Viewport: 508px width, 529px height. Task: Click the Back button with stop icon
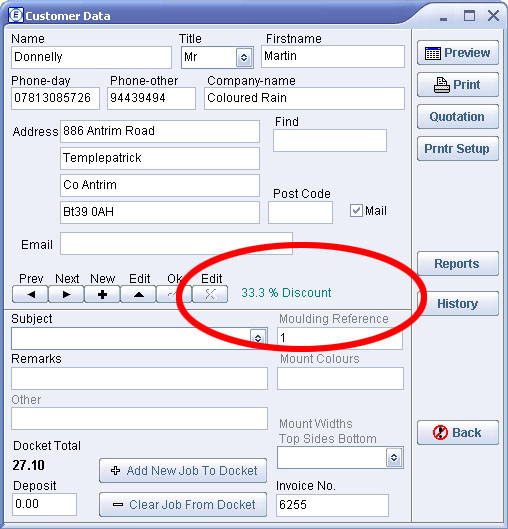458,433
